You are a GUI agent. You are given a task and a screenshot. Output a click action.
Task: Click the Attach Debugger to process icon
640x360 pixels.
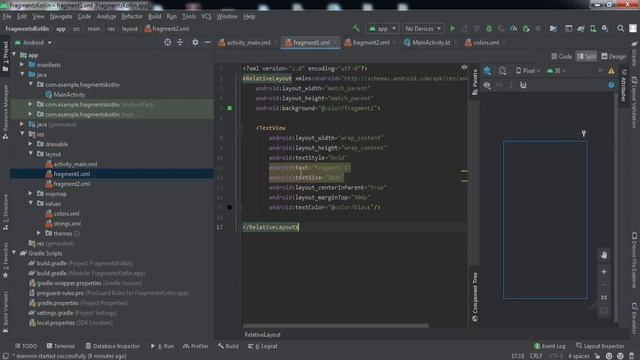[x=526, y=29]
